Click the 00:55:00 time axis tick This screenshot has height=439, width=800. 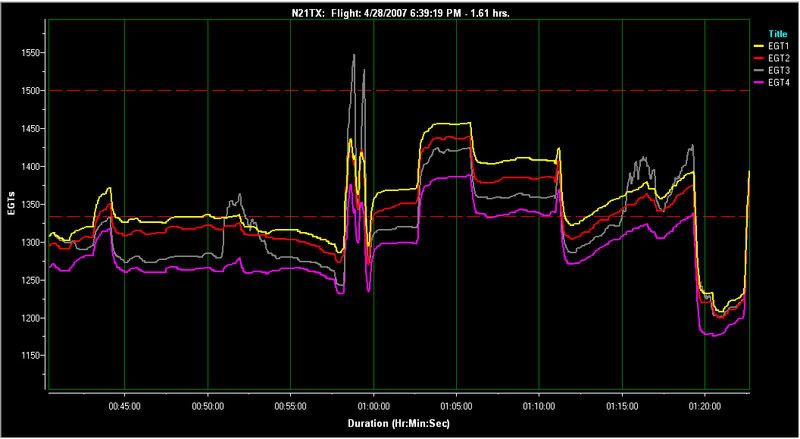290,407
